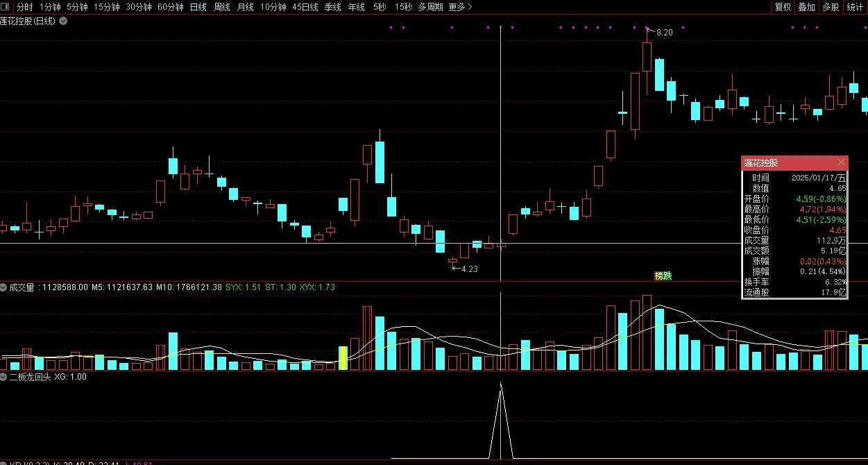Click date 2025/01/17/五 in popup
This screenshot has width=868, height=465.
pos(819,178)
